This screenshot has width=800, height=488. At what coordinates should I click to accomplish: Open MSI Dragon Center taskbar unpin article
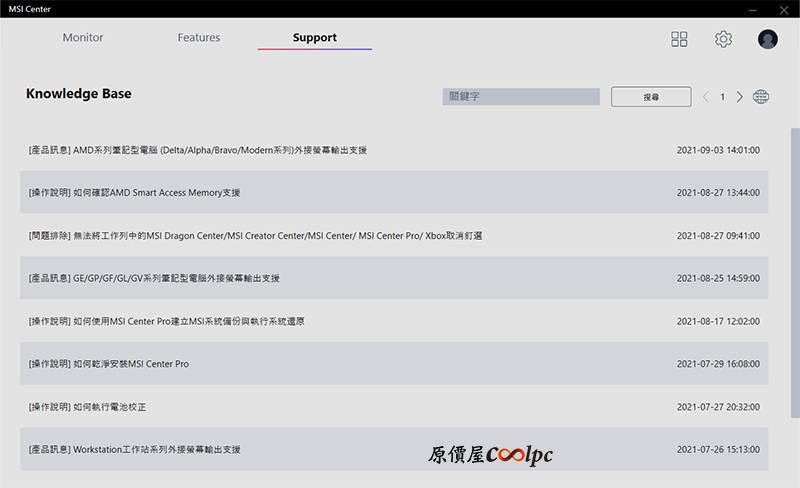pos(394,235)
